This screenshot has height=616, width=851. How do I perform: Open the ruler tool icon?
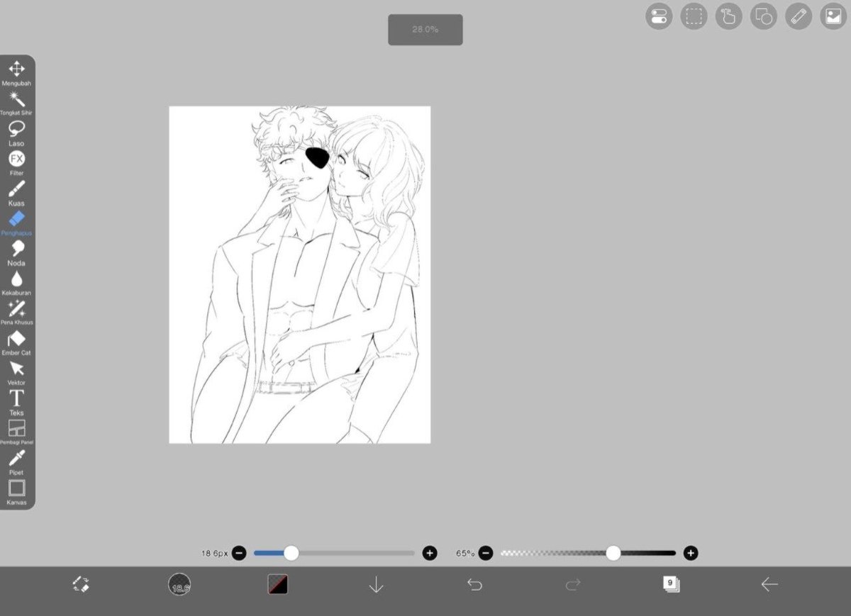click(799, 16)
